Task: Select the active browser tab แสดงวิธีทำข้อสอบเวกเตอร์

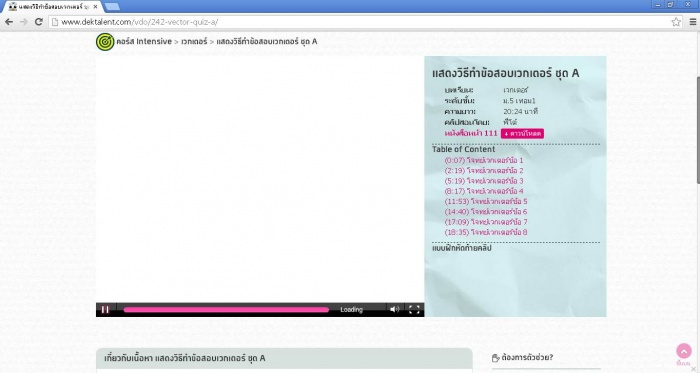Action: point(53,7)
